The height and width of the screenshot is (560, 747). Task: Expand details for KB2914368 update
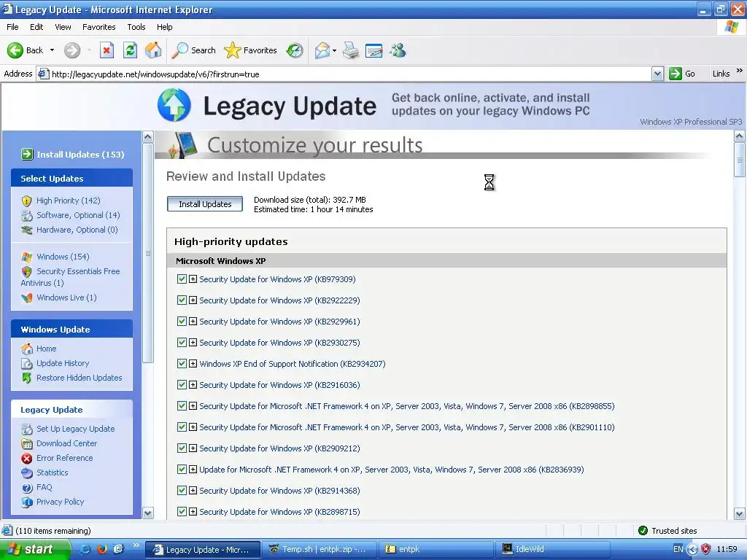click(193, 491)
